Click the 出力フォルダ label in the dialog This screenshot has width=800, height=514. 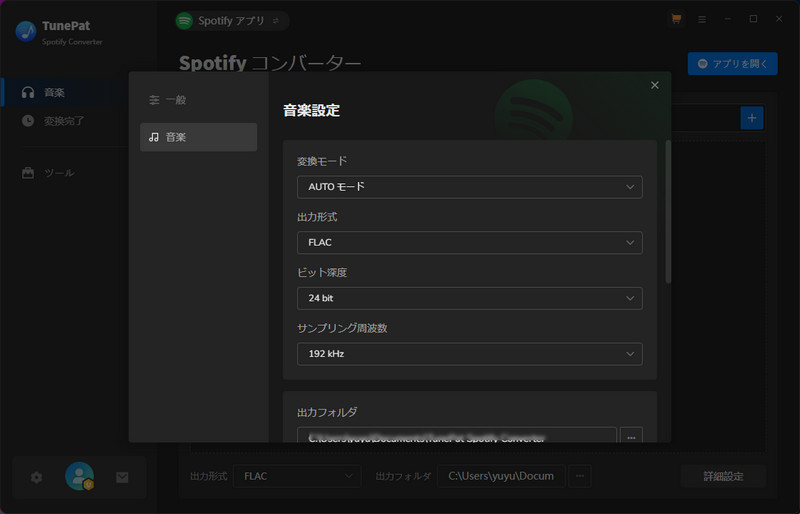click(327, 412)
